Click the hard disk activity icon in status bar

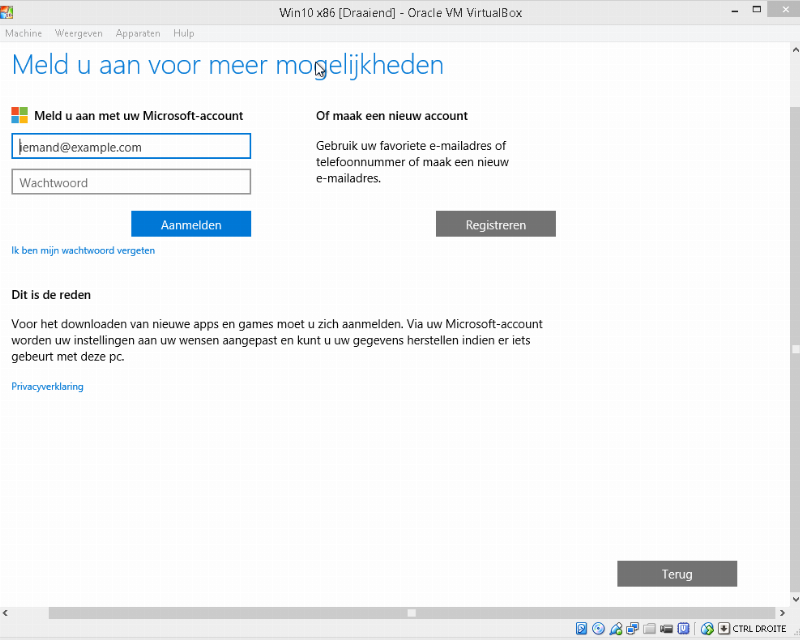coord(581,628)
